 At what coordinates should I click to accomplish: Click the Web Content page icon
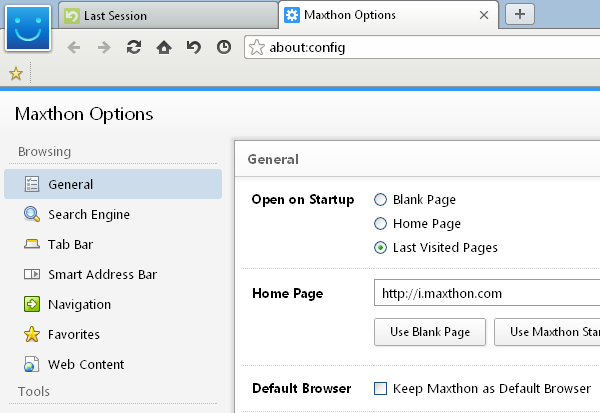coord(31,364)
